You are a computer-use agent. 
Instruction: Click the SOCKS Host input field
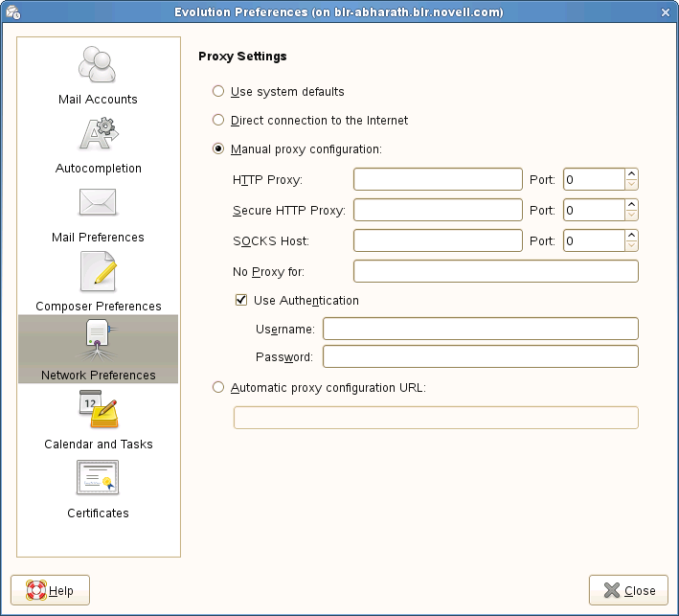pos(438,240)
